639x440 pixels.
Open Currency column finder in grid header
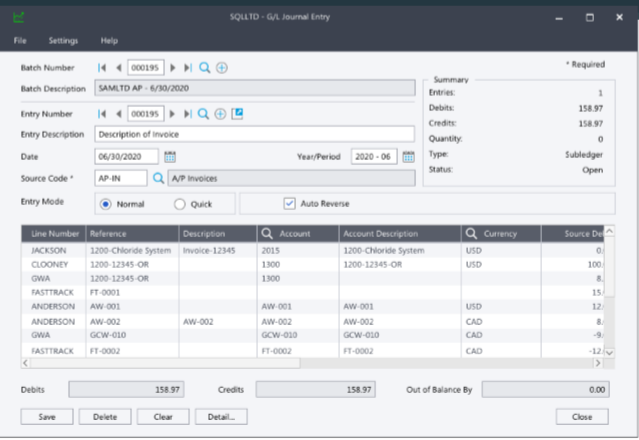[x=471, y=234]
